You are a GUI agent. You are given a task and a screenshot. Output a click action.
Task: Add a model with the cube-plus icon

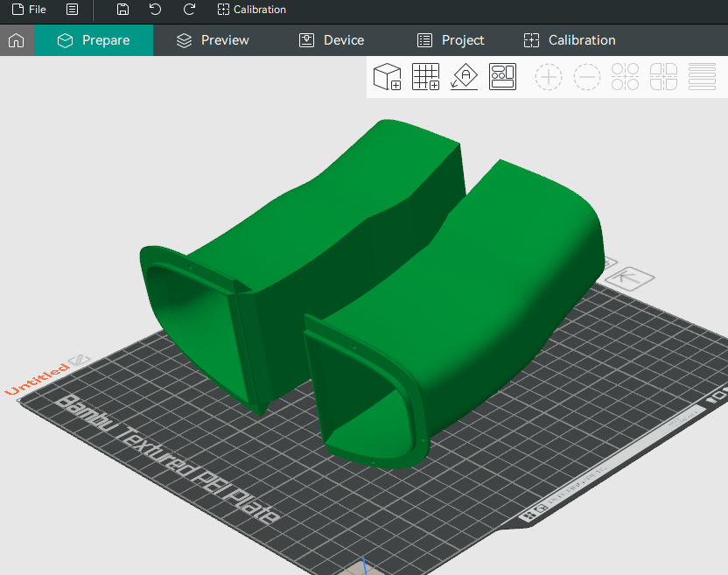coord(388,77)
